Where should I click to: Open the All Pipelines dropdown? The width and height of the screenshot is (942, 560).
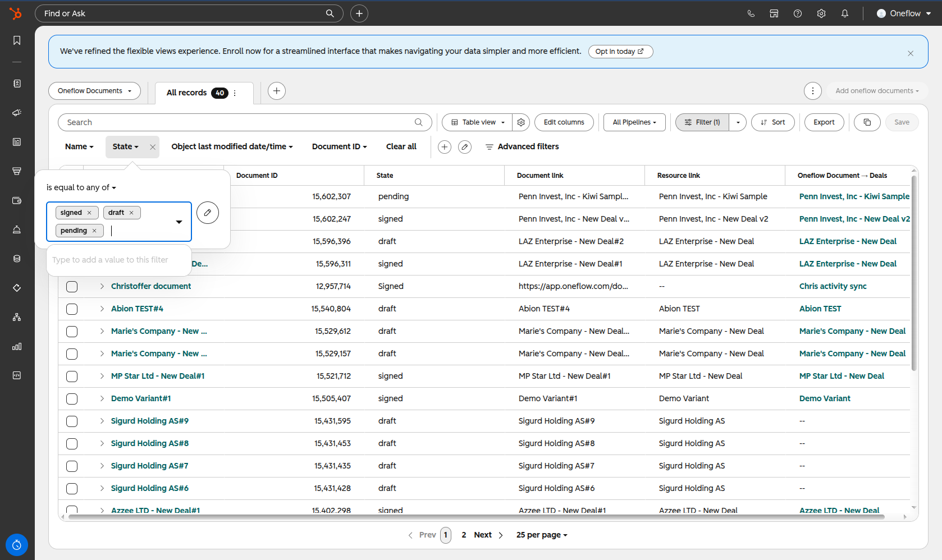point(634,122)
